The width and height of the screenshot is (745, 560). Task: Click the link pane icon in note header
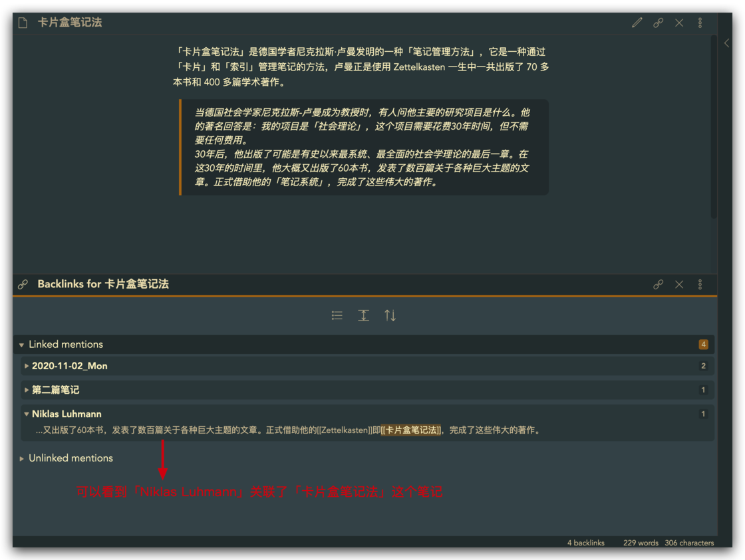(658, 23)
